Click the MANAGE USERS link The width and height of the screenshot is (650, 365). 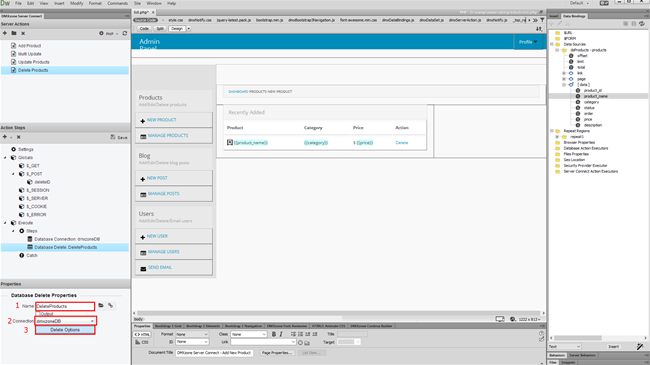tap(163, 252)
